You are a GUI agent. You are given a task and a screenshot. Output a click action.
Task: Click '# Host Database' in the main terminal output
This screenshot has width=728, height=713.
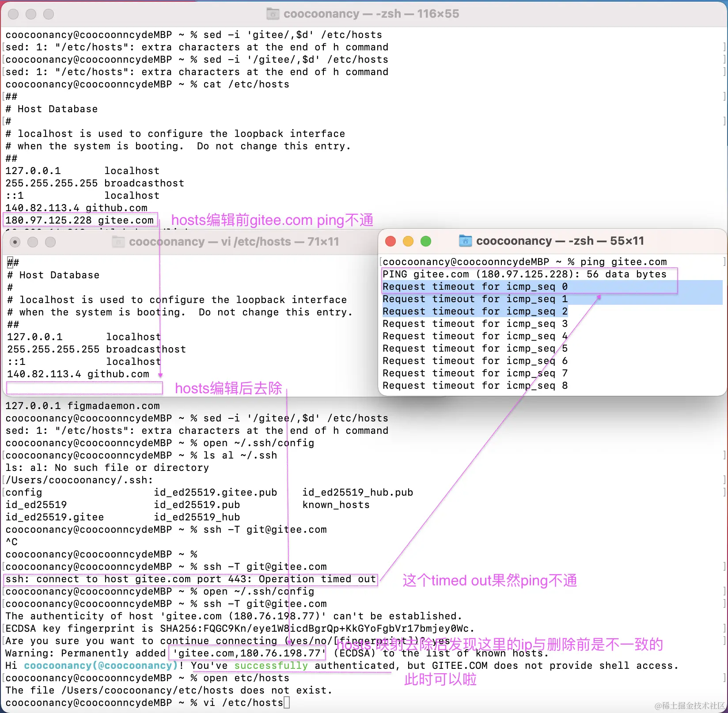click(52, 109)
